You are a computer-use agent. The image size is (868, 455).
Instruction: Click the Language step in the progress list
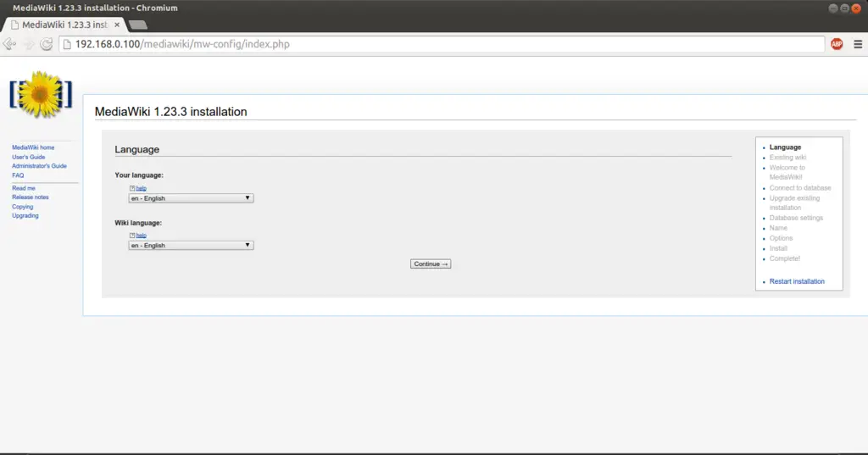coord(785,147)
